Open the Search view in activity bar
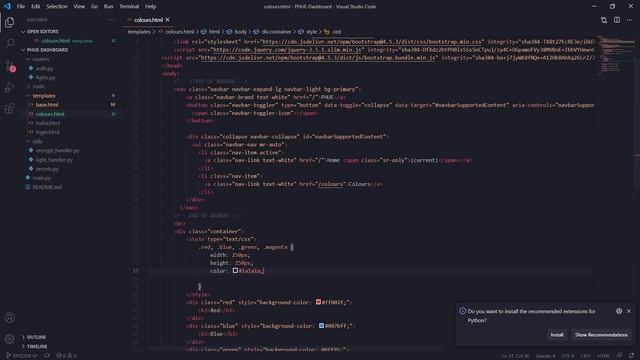This screenshot has height=360, width=640. (9, 43)
